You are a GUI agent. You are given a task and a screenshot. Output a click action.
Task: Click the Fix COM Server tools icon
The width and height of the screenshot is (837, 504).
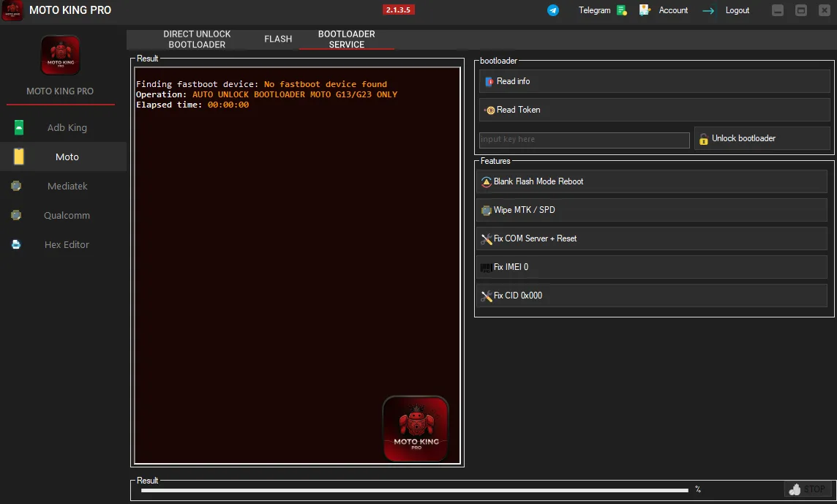[487, 239]
